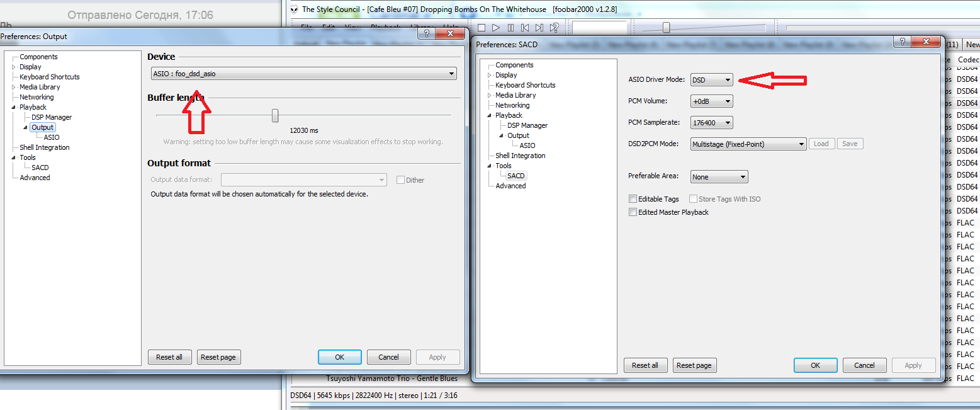Move the Buffer length slider handle

[275, 115]
